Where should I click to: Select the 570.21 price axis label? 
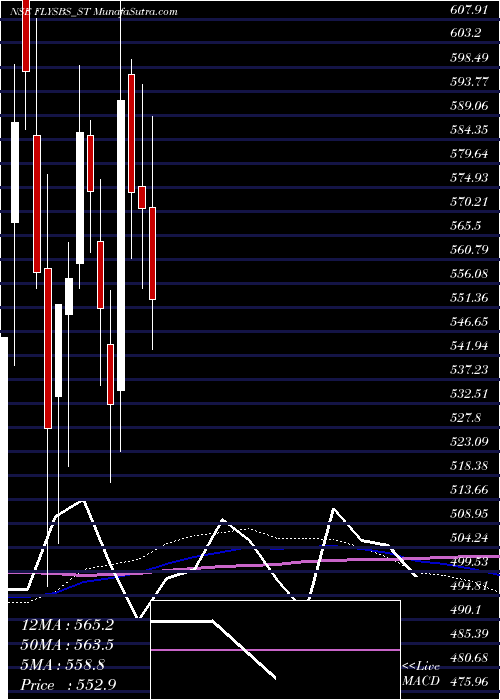tap(469, 203)
